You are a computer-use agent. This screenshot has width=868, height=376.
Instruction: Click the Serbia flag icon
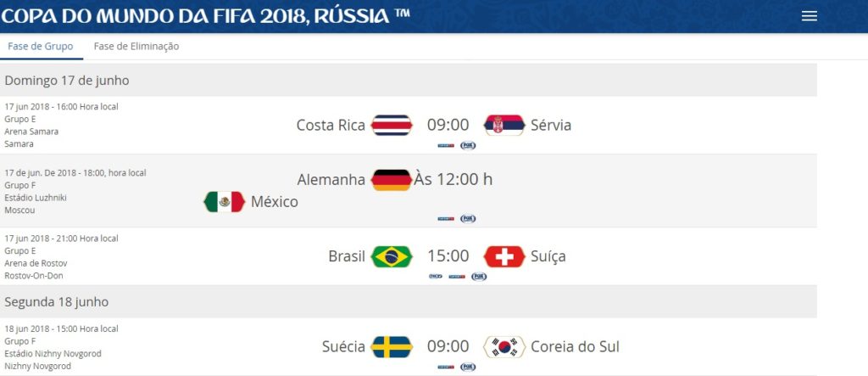(504, 126)
